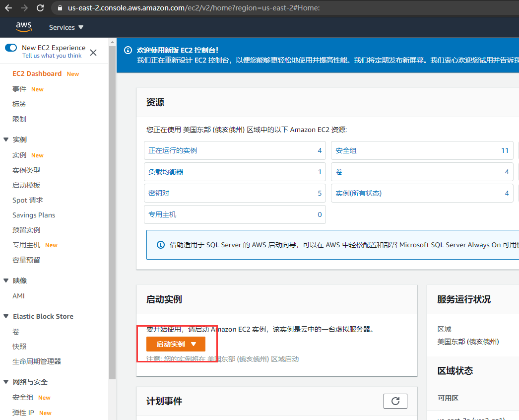Open the EC2 Dashboard page

click(37, 73)
